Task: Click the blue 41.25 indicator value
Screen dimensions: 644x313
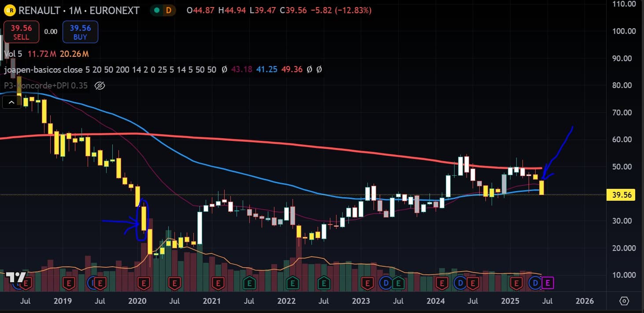Action: point(267,70)
